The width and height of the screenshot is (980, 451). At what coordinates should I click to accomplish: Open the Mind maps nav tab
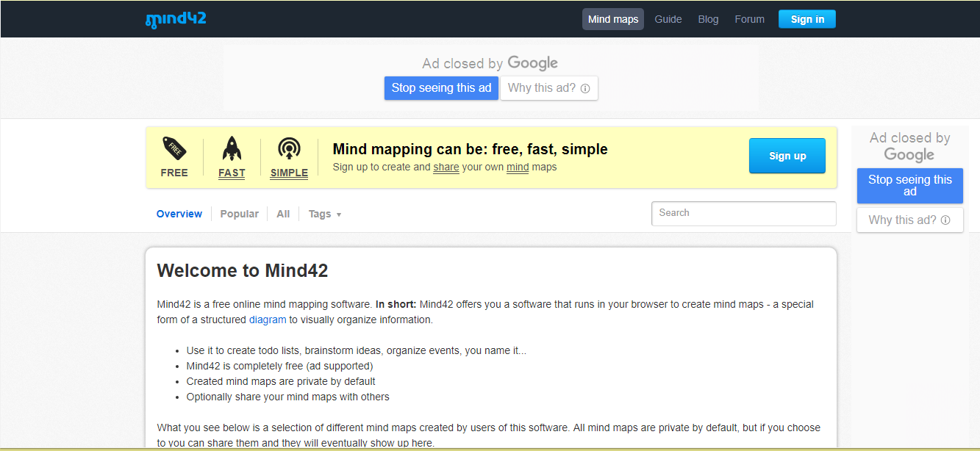pos(613,19)
